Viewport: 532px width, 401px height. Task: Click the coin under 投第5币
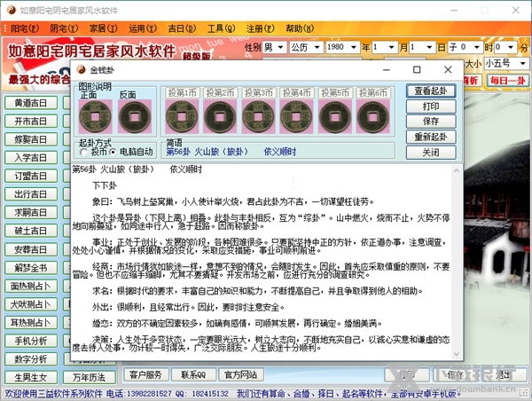(x=335, y=116)
